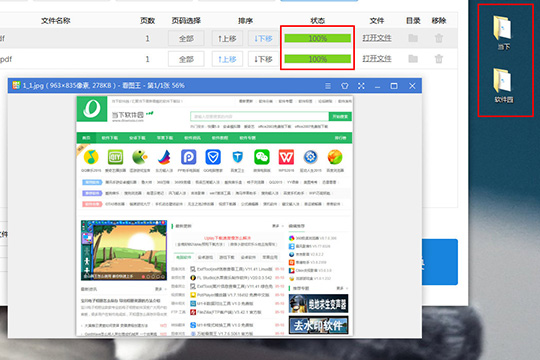This screenshot has width=540, height=360.
Task: Click the page count 1 in the first row
Action: pos(147,38)
